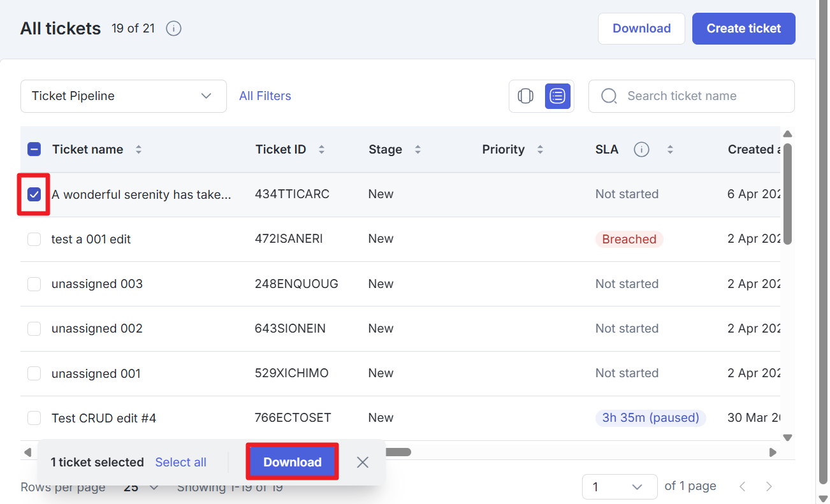Click the SLA info icon
Image resolution: width=830 pixels, height=504 pixels.
[x=641, y=150]
